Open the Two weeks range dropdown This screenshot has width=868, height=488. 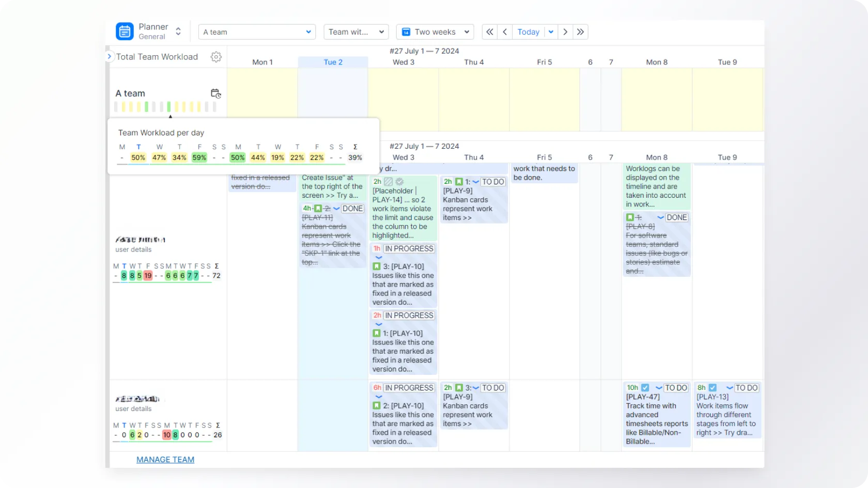coord(435,32)
